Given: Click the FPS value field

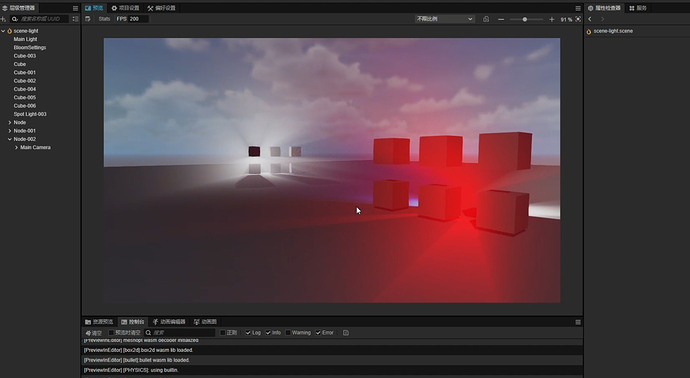Looking at the screenshot, I should pos(138,19).
